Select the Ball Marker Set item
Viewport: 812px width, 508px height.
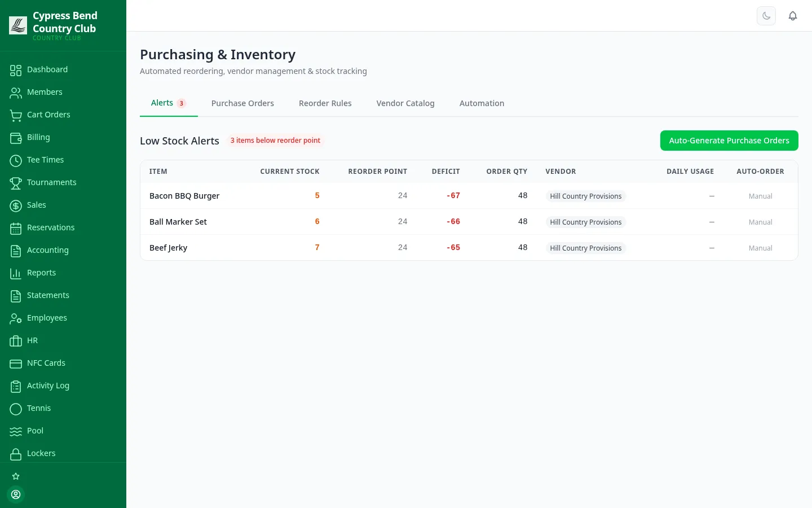pyautogui.click(x=178, y=222)
